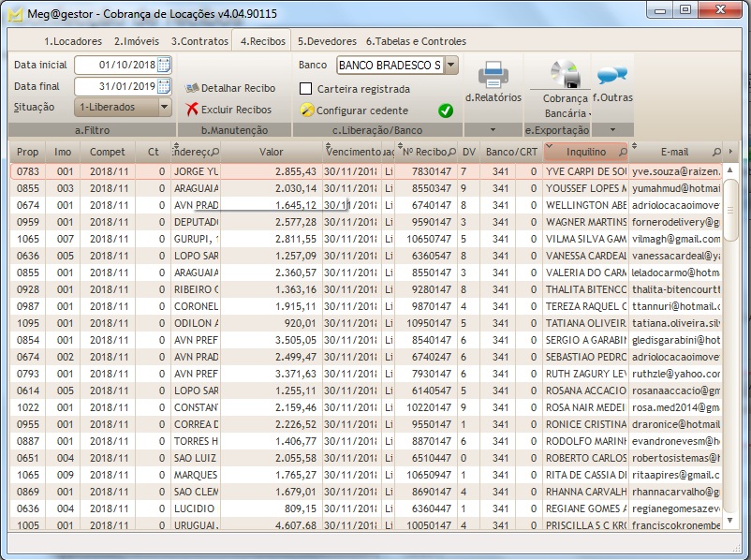Viewport: 751px width, 560px height.
Task: Switch to the 5.Devedores tab
Action: (328, 41)
